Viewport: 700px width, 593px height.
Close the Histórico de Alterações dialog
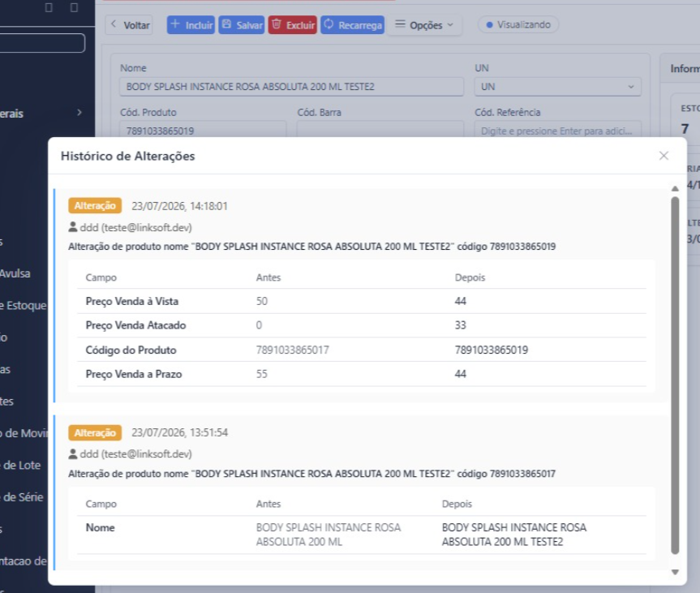pyautogui.click(x=663, y=156)
